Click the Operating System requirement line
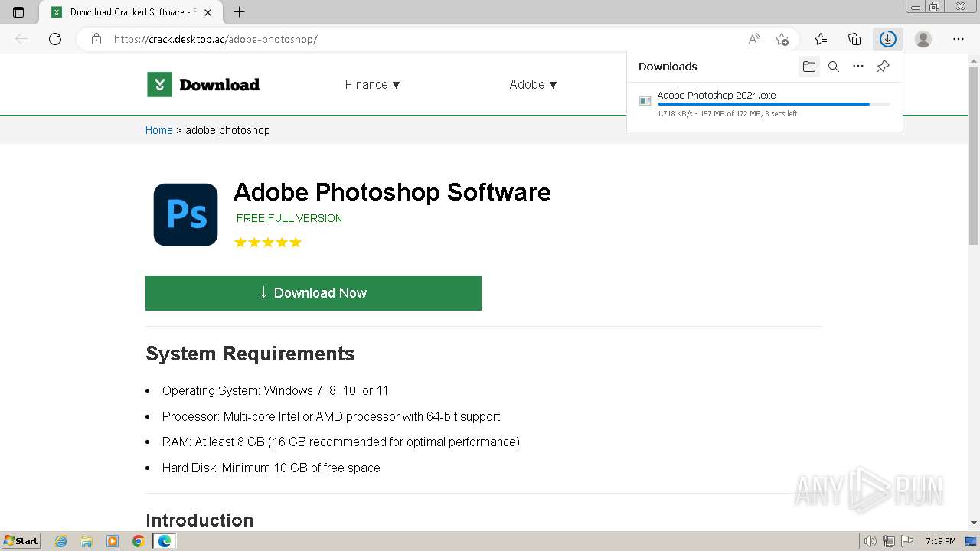This screenshot has width=980, height=551. pyautogui.click(x=276, y=390)
